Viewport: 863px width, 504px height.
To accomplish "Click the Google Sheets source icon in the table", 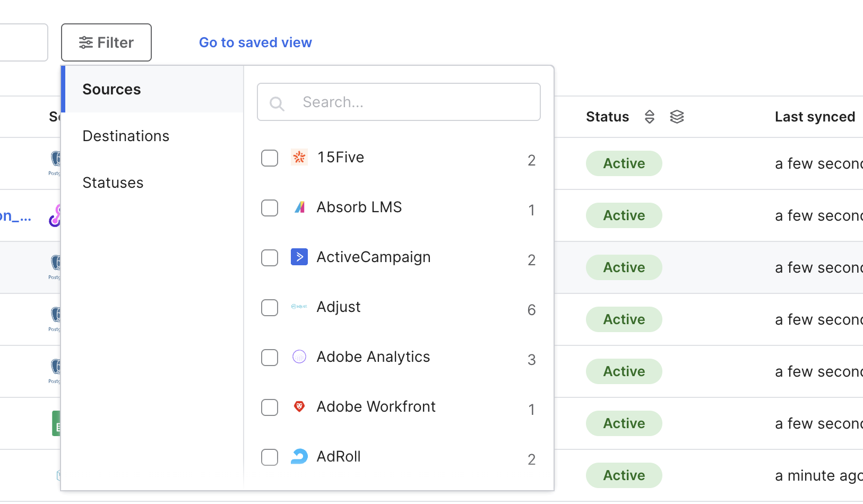I will point(56,423).
